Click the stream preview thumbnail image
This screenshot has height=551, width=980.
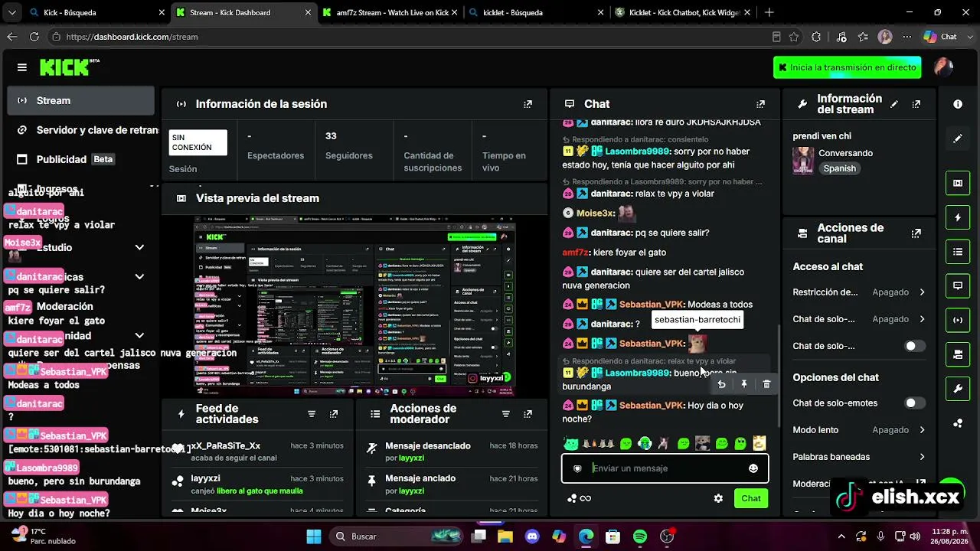354,307
